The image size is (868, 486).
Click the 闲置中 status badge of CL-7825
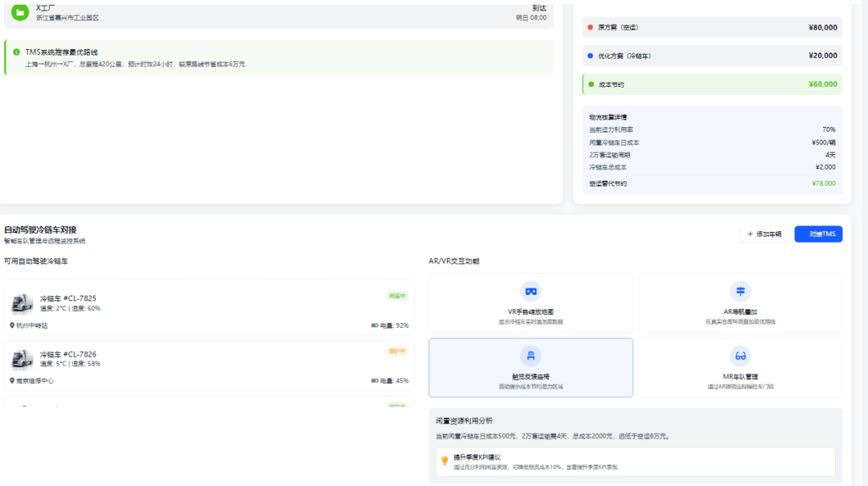click(x=397, y=296)
